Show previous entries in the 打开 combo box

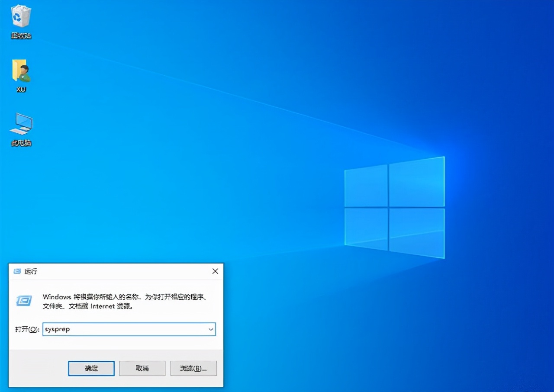pyautogui.click(x=210, y=329)
